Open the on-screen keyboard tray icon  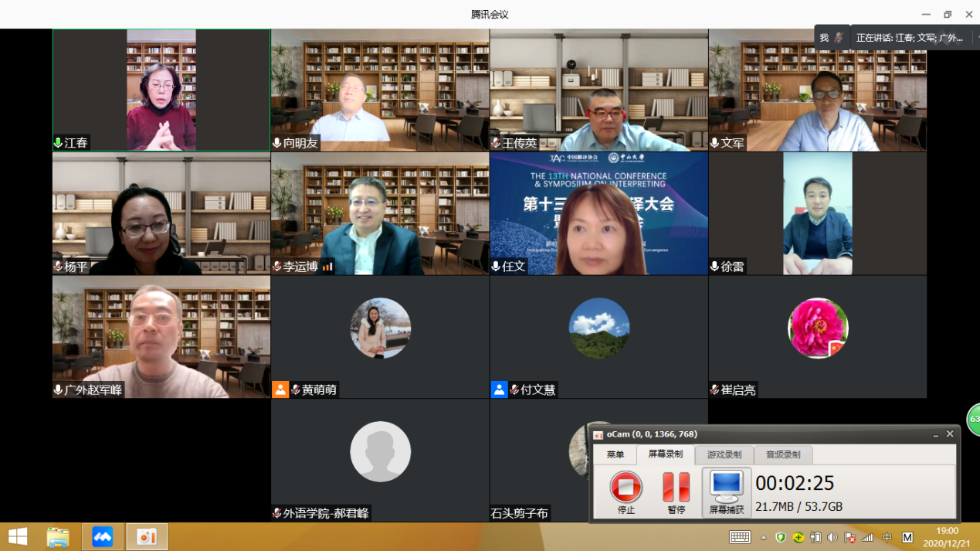[740, 537]
